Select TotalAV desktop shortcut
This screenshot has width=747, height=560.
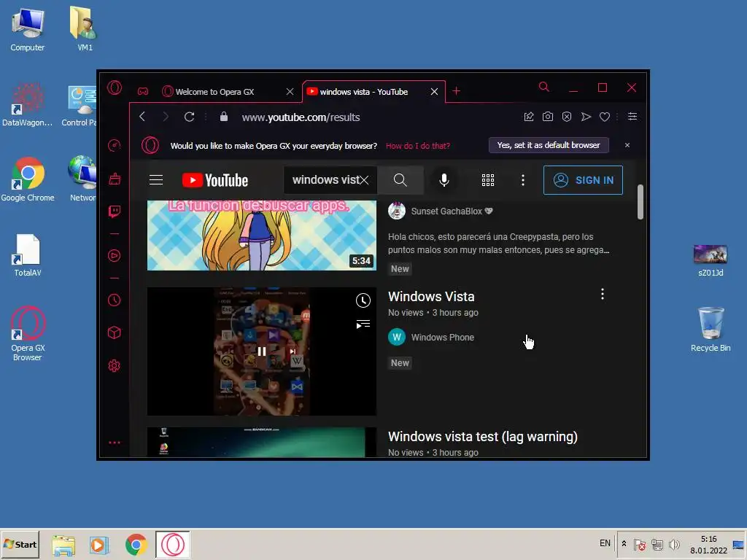tap(28, 255)
